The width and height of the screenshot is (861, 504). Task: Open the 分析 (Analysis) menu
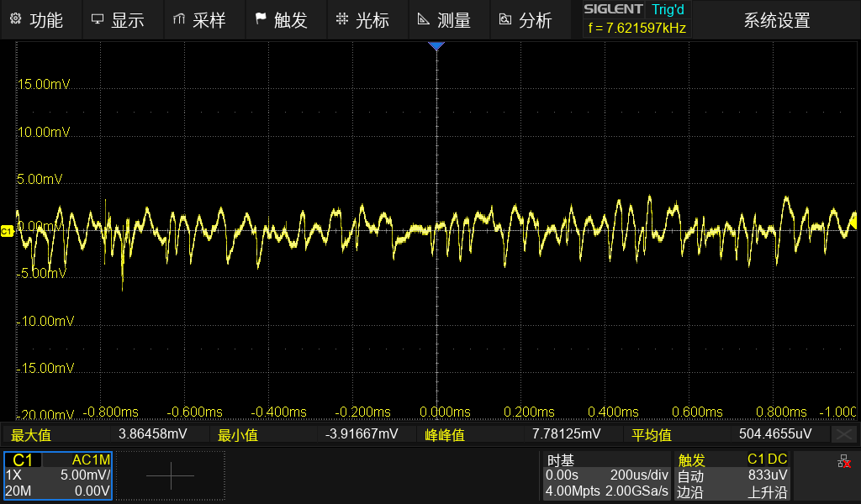coord(530,20)
